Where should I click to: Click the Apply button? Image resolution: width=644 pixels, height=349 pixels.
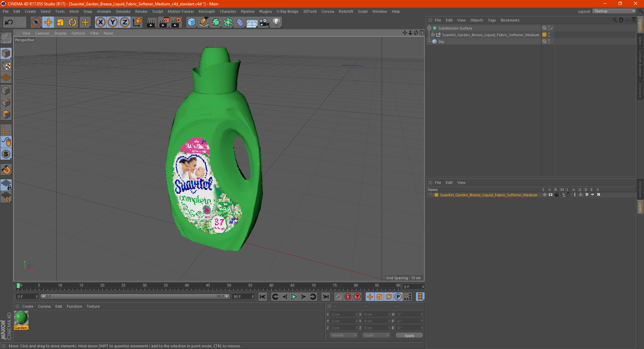pos(409,336)
